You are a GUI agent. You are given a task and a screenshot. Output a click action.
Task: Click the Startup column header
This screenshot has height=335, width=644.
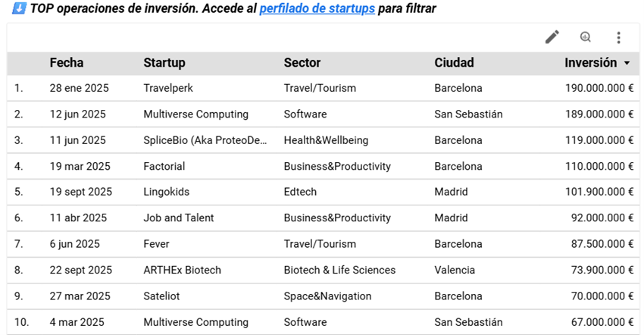tap(164, 63)
